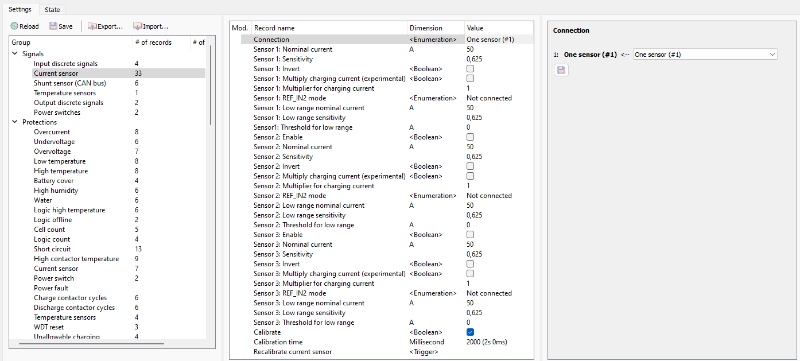Enable Sensor 3 checkbox

[470, 235]
